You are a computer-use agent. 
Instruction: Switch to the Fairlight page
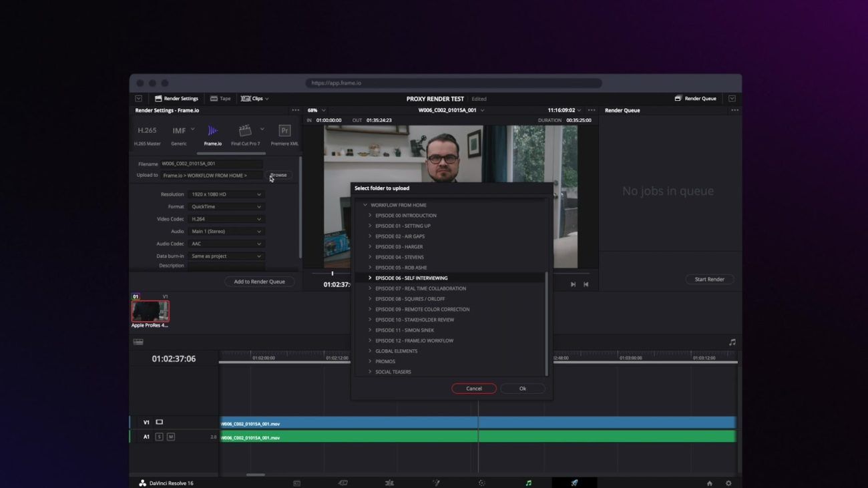pos(527,482)
